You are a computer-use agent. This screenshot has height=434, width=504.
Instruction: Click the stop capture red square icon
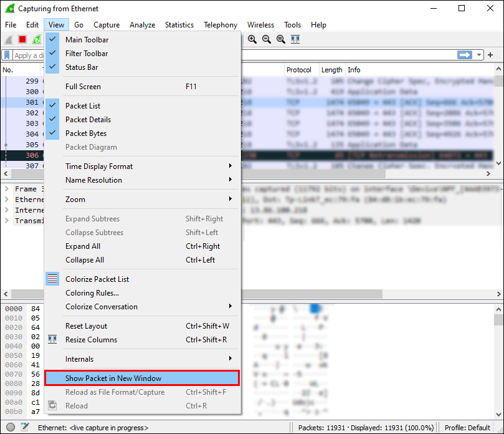pyautogui.click(x=22, y=39)
